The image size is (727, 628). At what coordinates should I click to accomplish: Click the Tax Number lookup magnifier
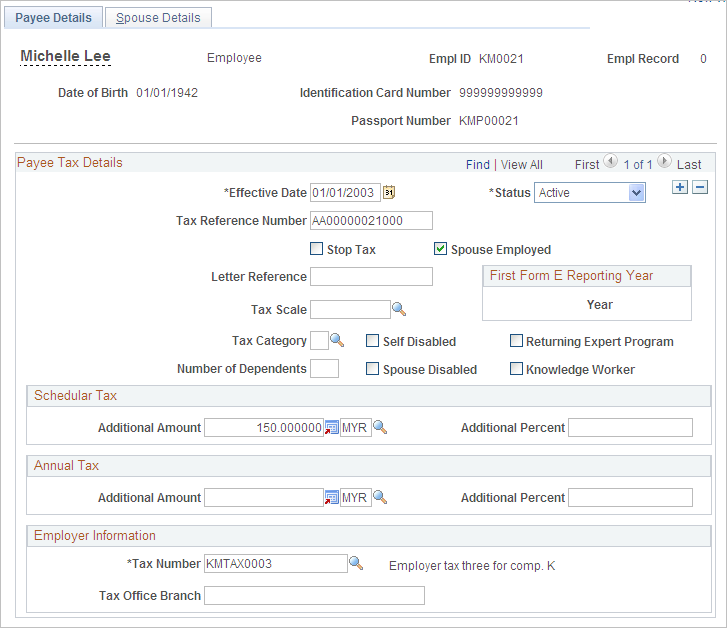pos(356,563)
